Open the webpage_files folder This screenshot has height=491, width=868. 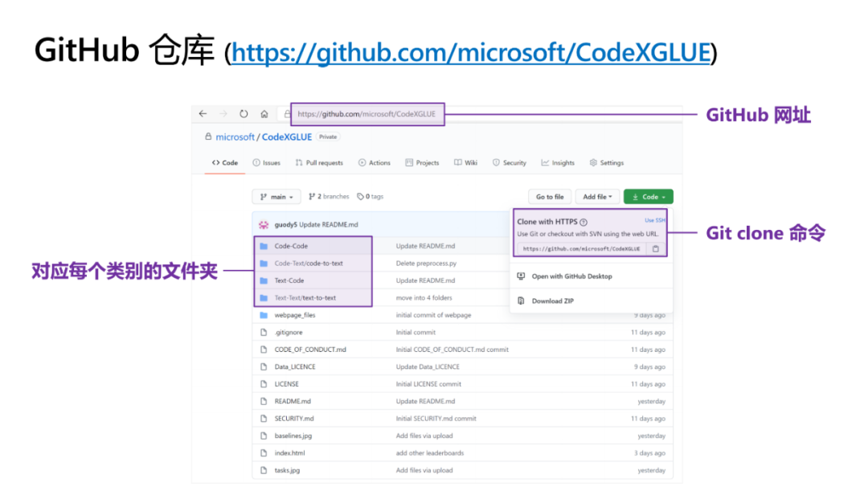coord(295,315)
